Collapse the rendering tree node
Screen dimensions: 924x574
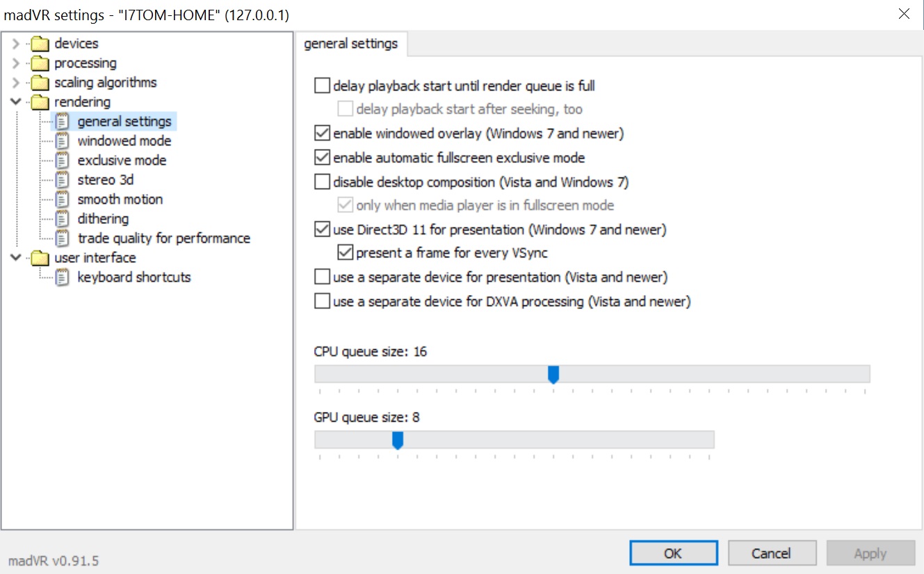coord(17,102)
